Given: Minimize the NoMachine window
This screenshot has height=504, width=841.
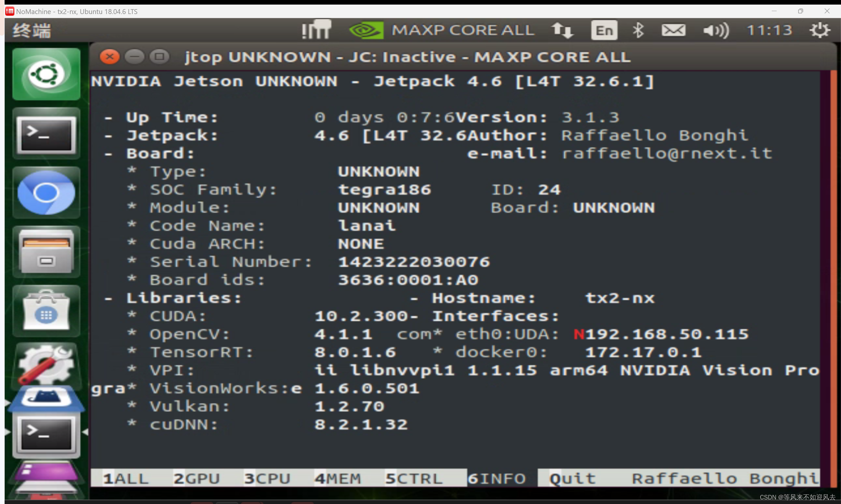Looking at the screenshot, I should point(774,11).
